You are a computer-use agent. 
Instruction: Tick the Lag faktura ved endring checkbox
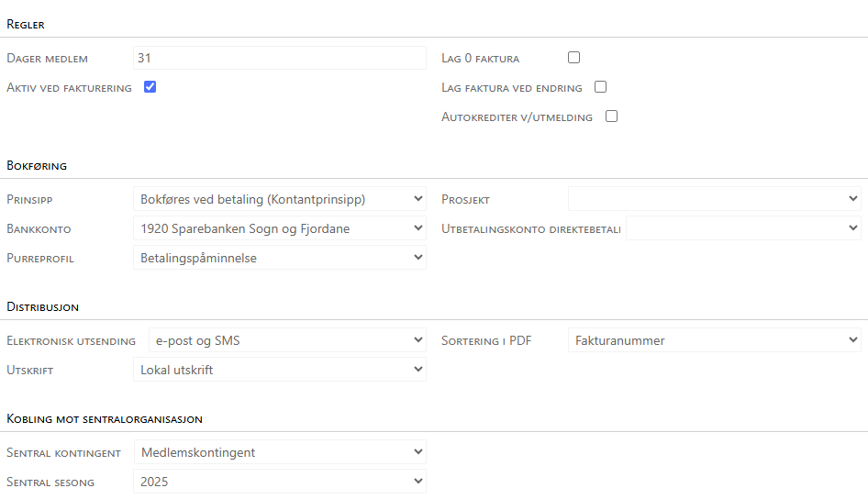[601, 87]
